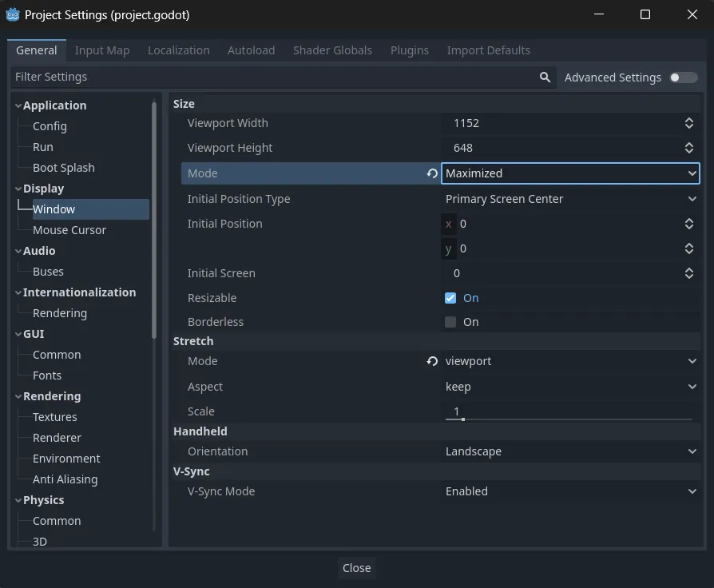The height and width of the screenshot is (588, 714).
Task: Select Fonts under GUI
Action: tap(47, 375)
